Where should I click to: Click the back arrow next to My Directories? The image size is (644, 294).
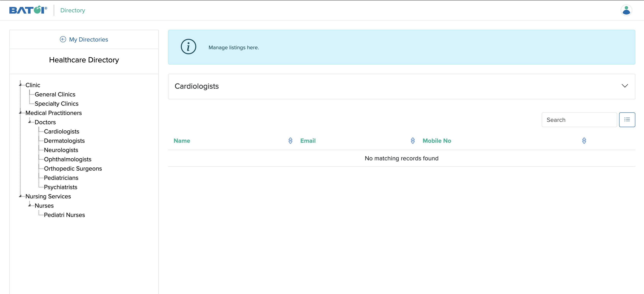click(x=63, y=39)
